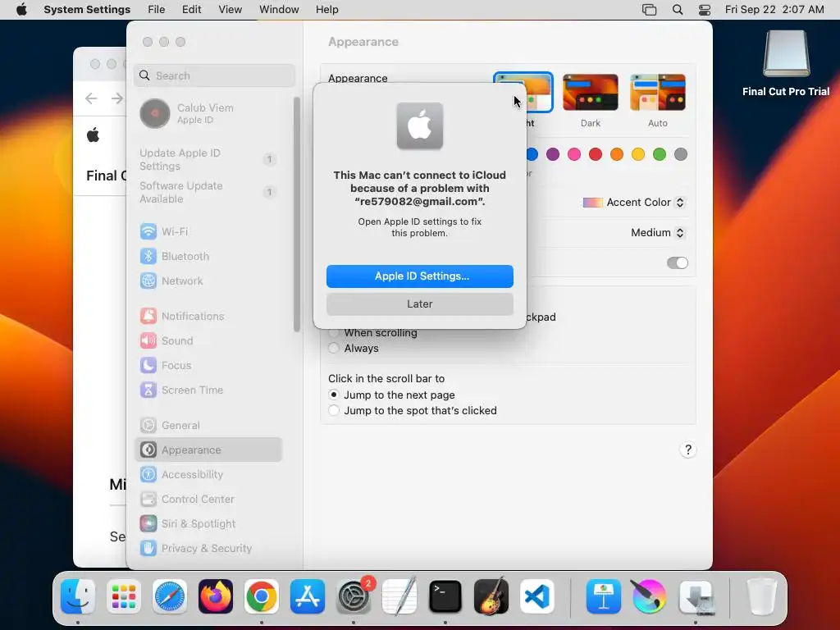This screenshot has height=630, width=840.
Task: Dismiss dialog with Later button
Action: click(x=419, y=304)
